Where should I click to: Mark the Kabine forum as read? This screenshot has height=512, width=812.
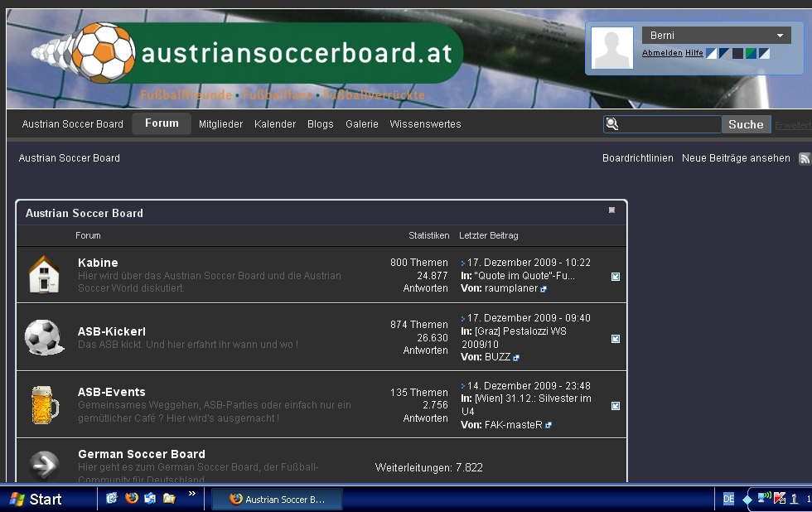[x=615, y=277]
